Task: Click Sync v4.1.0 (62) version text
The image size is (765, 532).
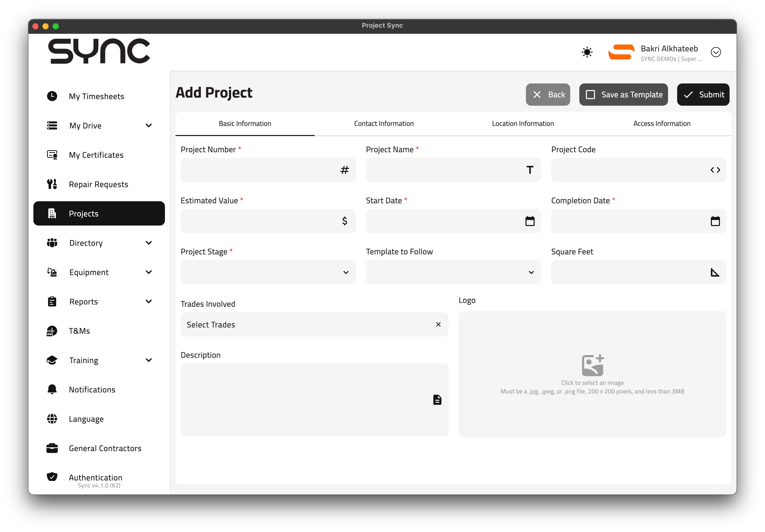Action: [x=99, y=485]
